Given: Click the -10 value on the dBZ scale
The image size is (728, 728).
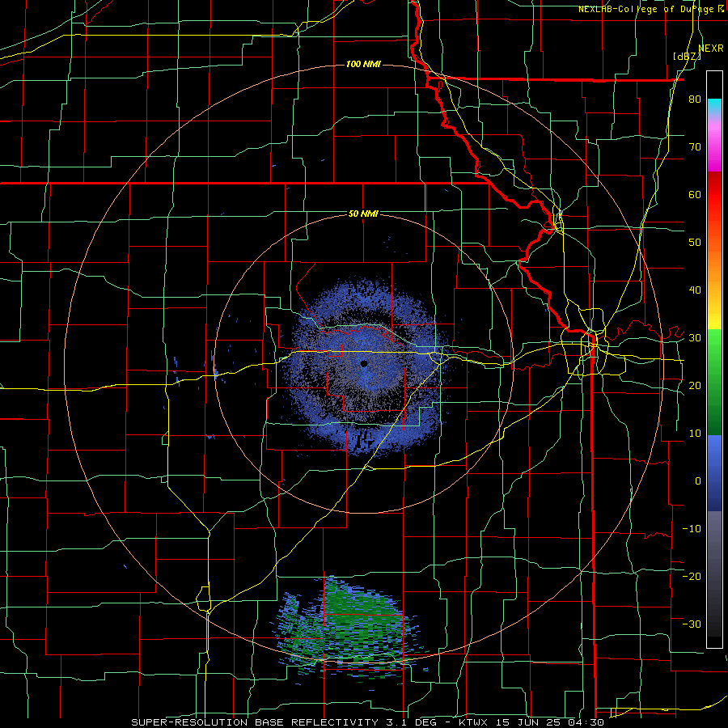Looking at the screenshot, I should pos(692,528).
